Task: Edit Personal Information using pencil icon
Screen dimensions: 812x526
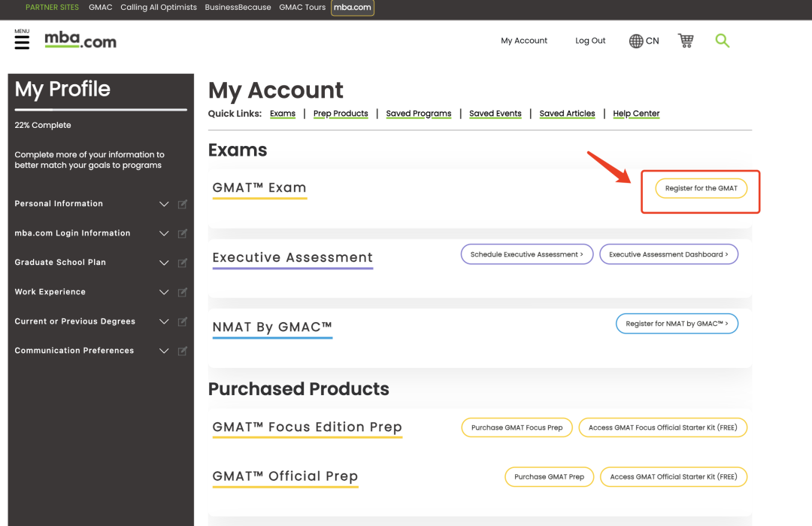Action: coord(183,204)
